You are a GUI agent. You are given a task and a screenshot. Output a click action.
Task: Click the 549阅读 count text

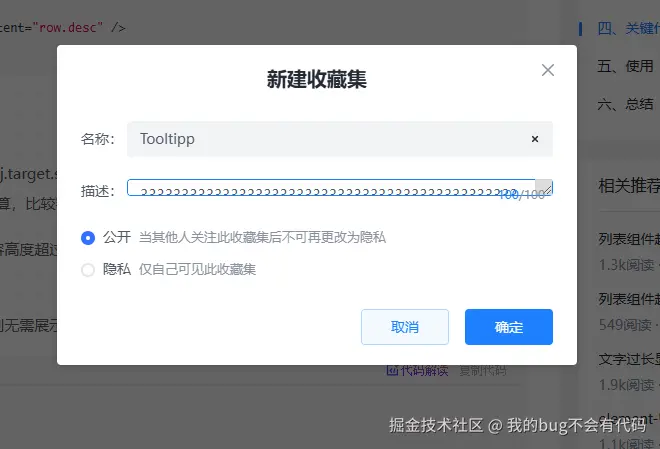point(625,324)
